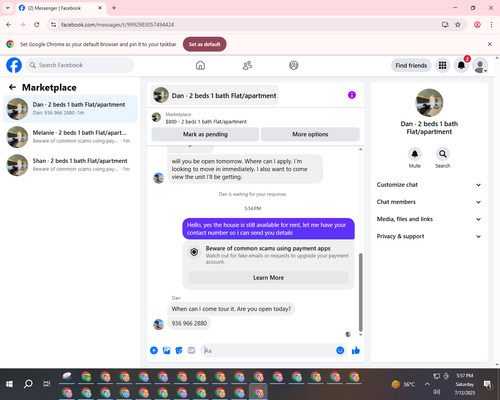Reload the page in Chrome
500x400 pixels.
click(37, 25)
